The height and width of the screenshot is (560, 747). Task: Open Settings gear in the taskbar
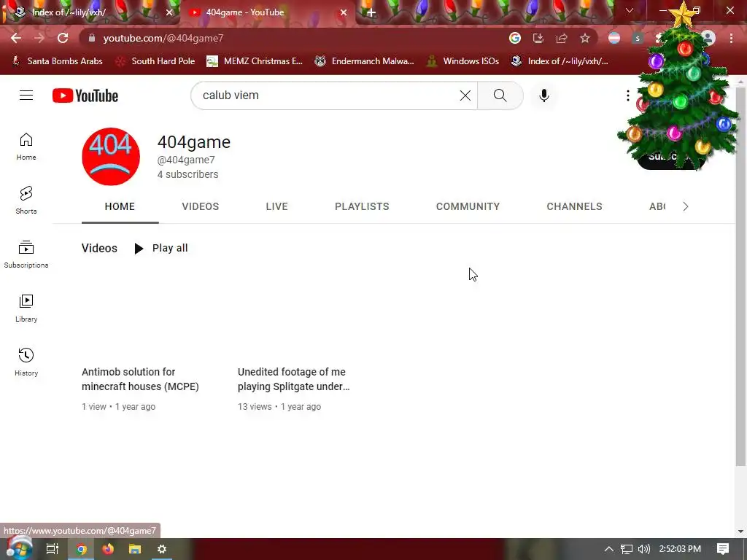pyautogui.click(x=162, y=549)
